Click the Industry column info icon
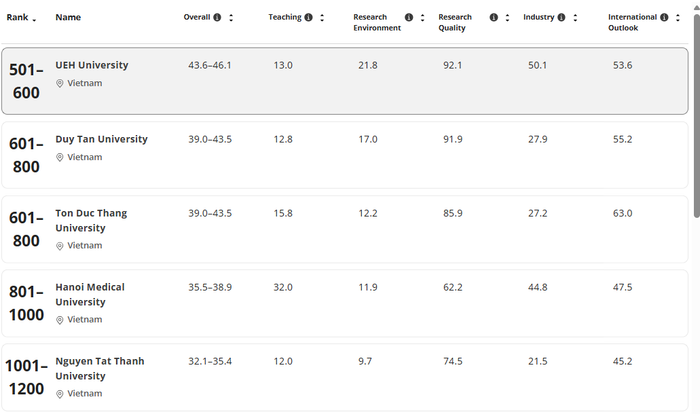This screenshot has width=700, height=414. pyautogui.click(x=561, y=18)
